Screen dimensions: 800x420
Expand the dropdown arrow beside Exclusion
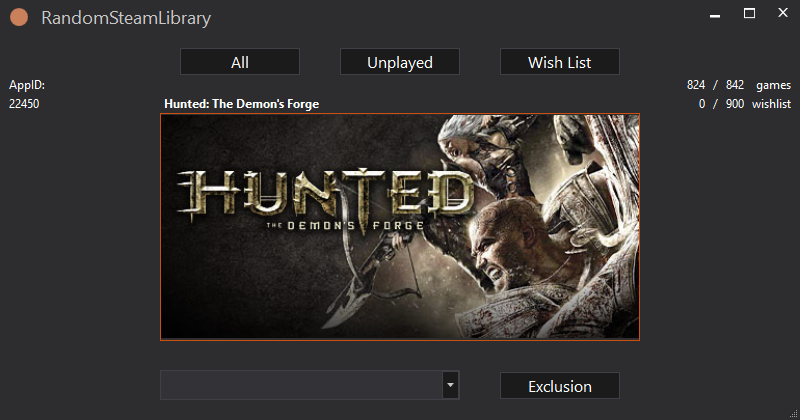pos(450,385)
